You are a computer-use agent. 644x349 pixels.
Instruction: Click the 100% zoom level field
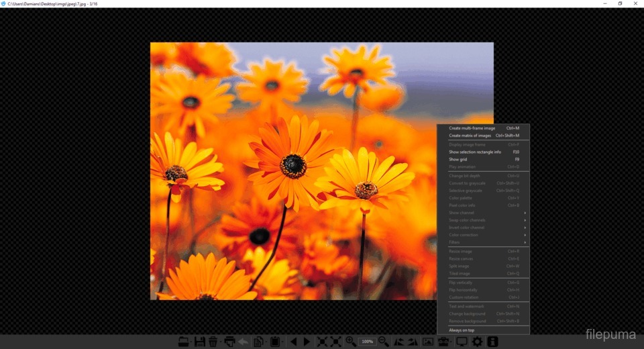click(367, 342)
